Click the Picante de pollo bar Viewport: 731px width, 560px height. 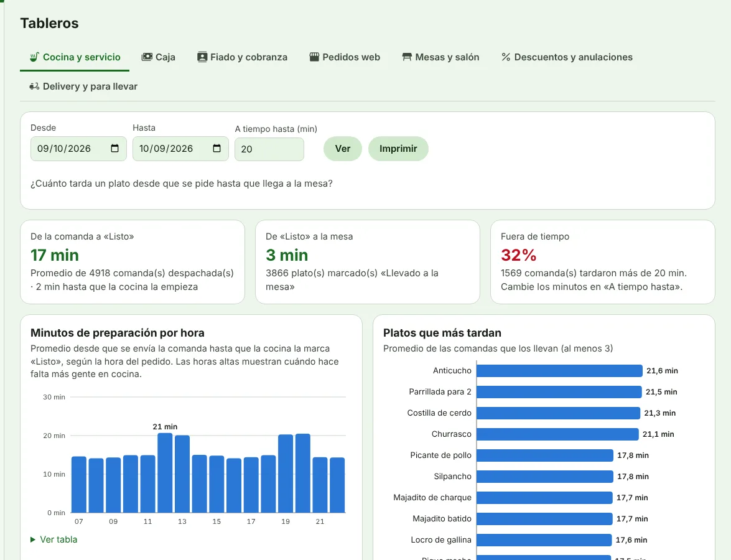[544, 455]
